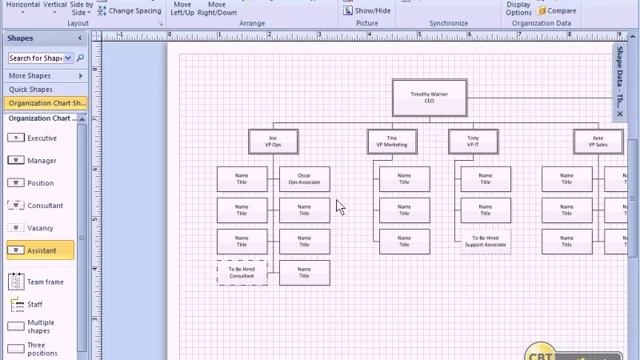Click the search magnifier icon in Shapes
The height and width of the screenshot is (360, 640).
pyautogui.click(x=80, y=58)
